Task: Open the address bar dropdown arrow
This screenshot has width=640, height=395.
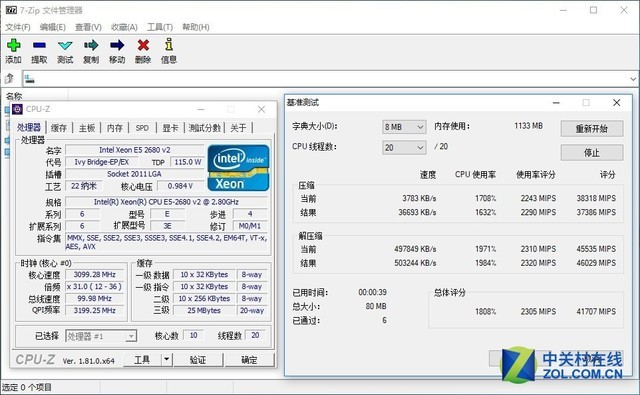Action: pyautogui.click(x=633, y=79)
